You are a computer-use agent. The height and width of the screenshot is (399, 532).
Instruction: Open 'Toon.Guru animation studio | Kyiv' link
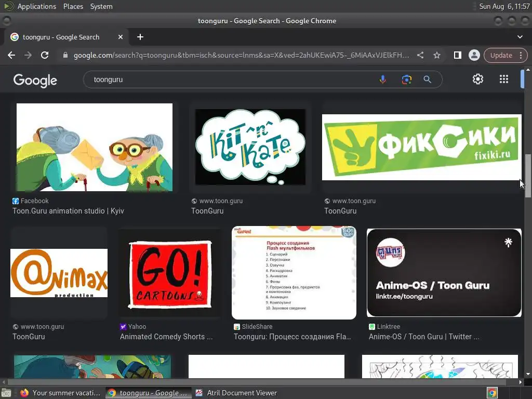pos(68,211)
